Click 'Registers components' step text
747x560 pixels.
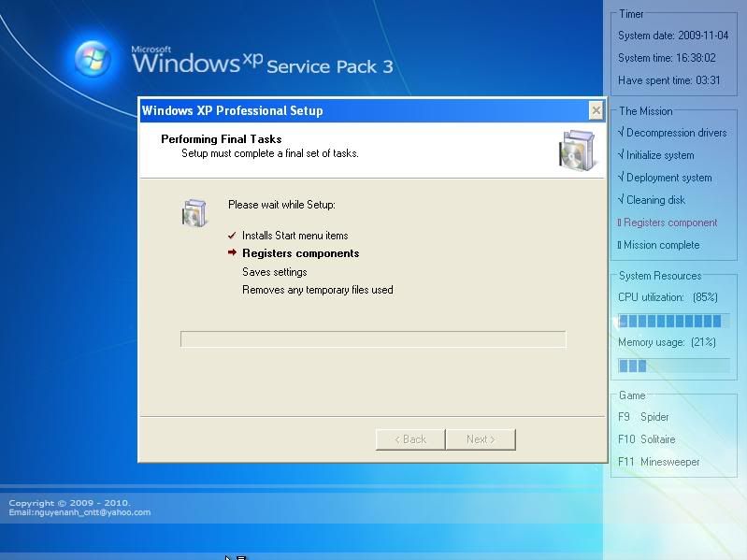(301, 253)
